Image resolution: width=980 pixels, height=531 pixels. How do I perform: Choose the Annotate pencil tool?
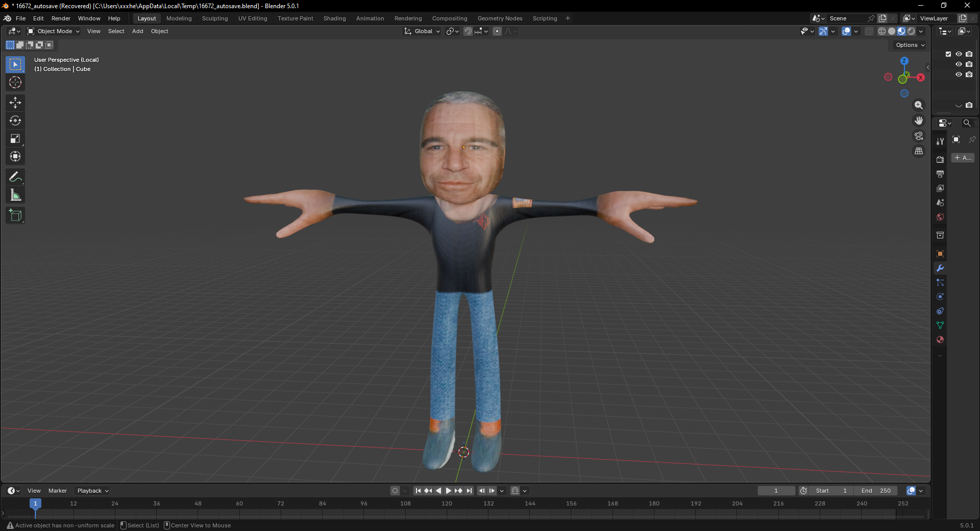click(x=15, y=177)
